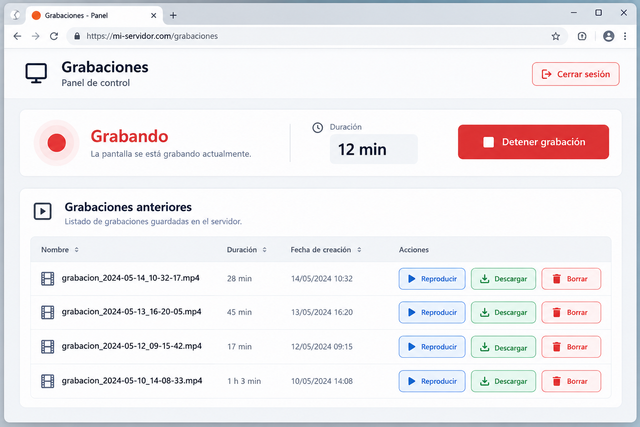Click date cell 12/05/2024 09:15
This screenshot has height=427, width=640.
click(322, 347)
